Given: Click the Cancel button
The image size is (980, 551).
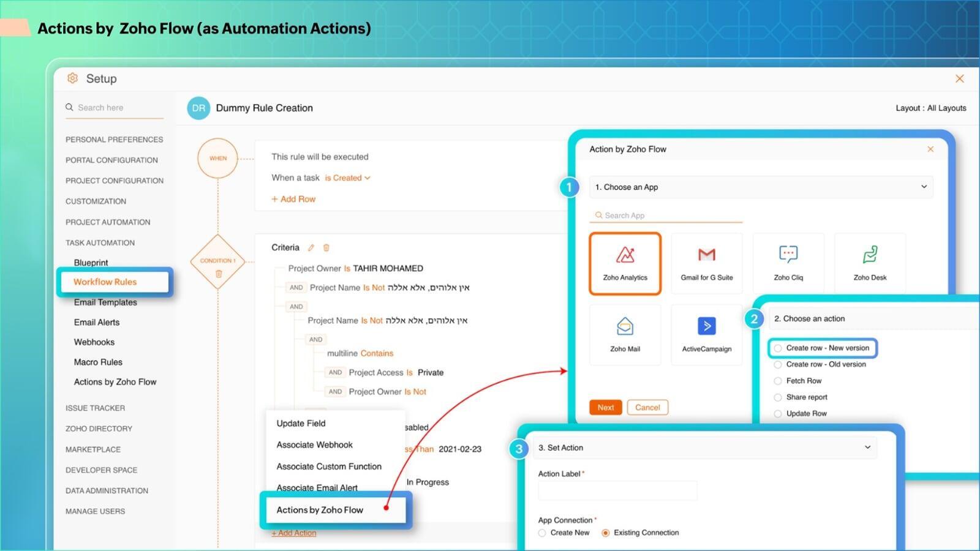Looking at the screenshot, I should pos(647,408).
